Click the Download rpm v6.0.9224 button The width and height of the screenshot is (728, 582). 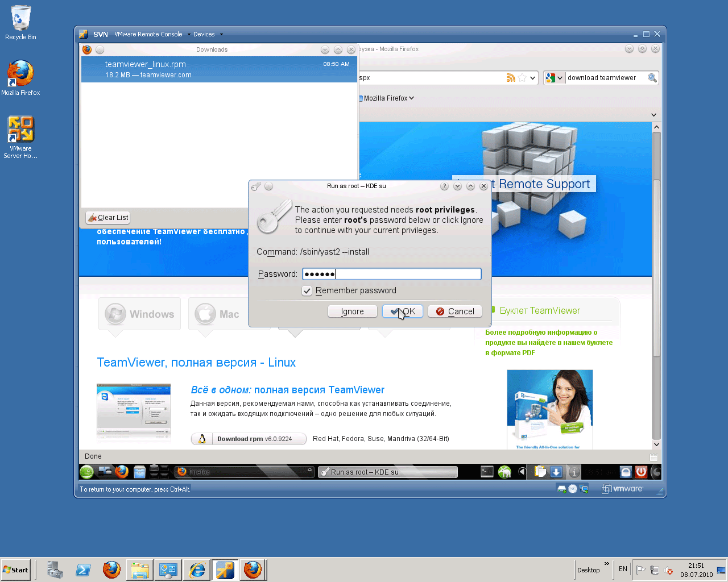[249, 439]
